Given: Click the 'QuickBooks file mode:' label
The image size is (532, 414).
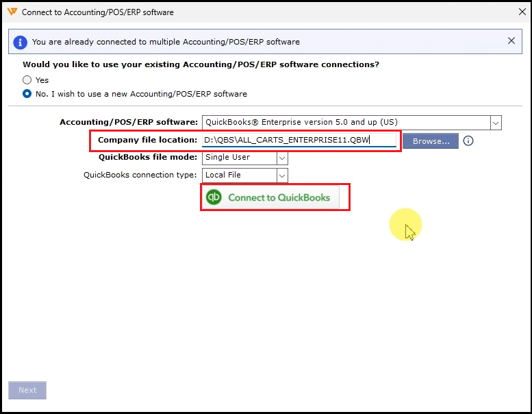Looking at the screenshot, I should pyautogui.click(x=148, y=157).
